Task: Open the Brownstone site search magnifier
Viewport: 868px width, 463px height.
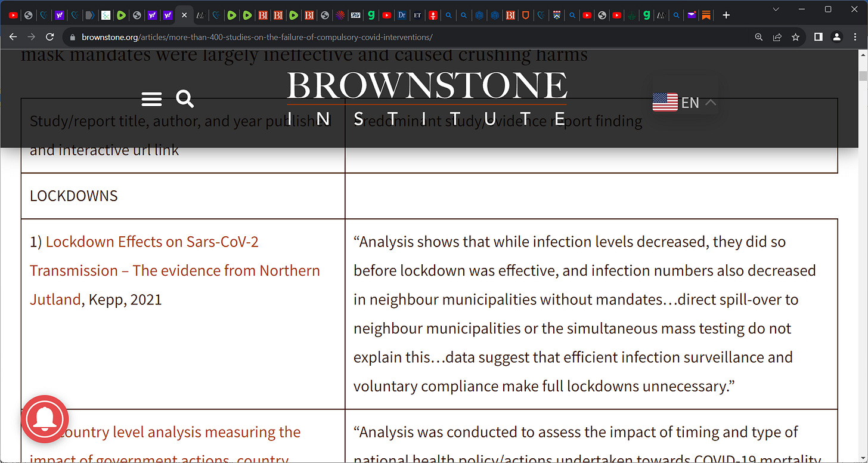Action: point(185,99)
